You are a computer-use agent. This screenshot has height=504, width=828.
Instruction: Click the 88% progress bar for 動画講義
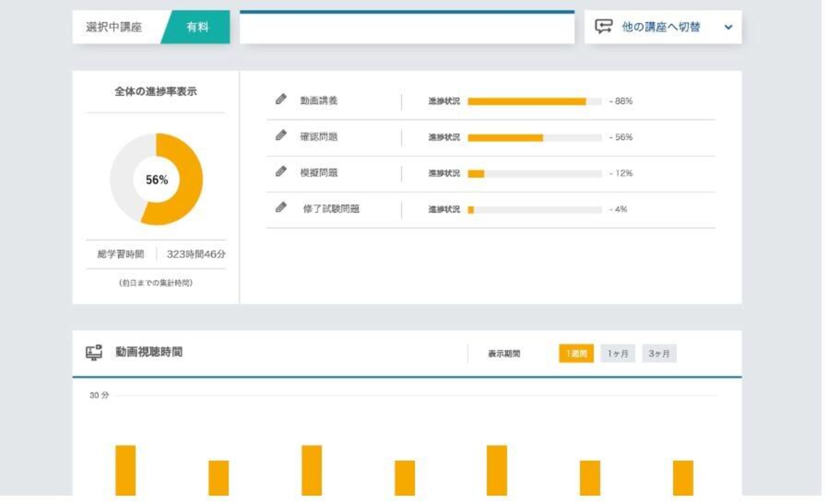pyautogui.click(x=534, y=101)
